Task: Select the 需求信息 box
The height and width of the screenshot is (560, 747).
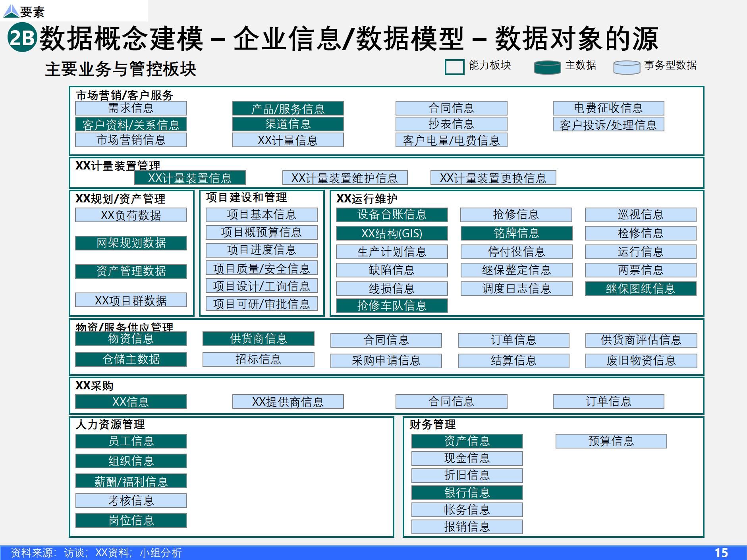Action: (x=131, y=108)
